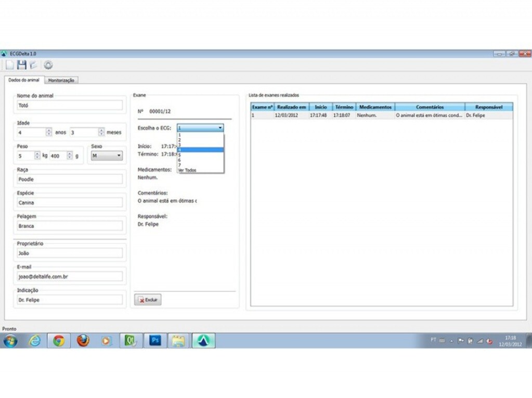Click the Excluir button

pos(148,300)
